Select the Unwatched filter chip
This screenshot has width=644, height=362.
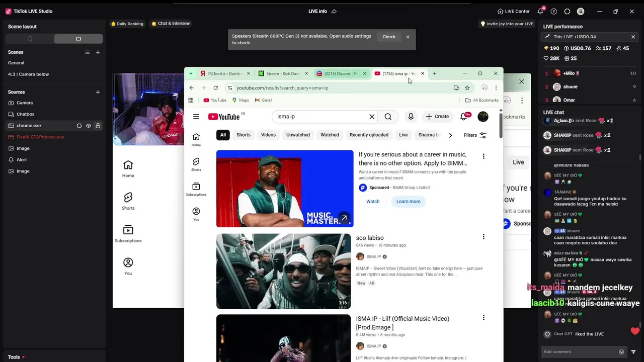click(298, 135)
